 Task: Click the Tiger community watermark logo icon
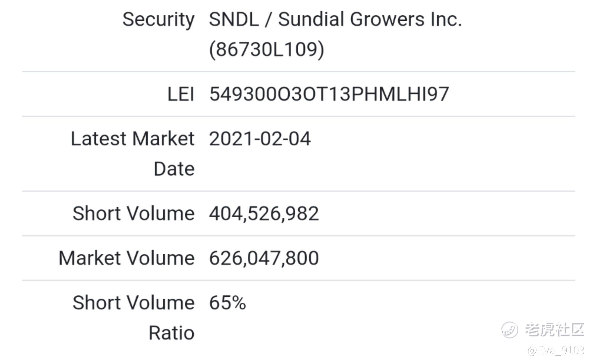tap(509, 330)
